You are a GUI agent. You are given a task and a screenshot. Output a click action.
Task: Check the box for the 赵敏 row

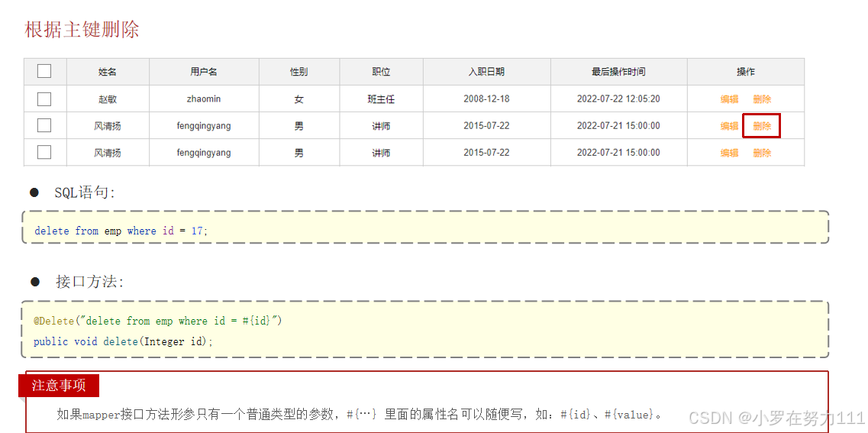click(x=44, y=99)
